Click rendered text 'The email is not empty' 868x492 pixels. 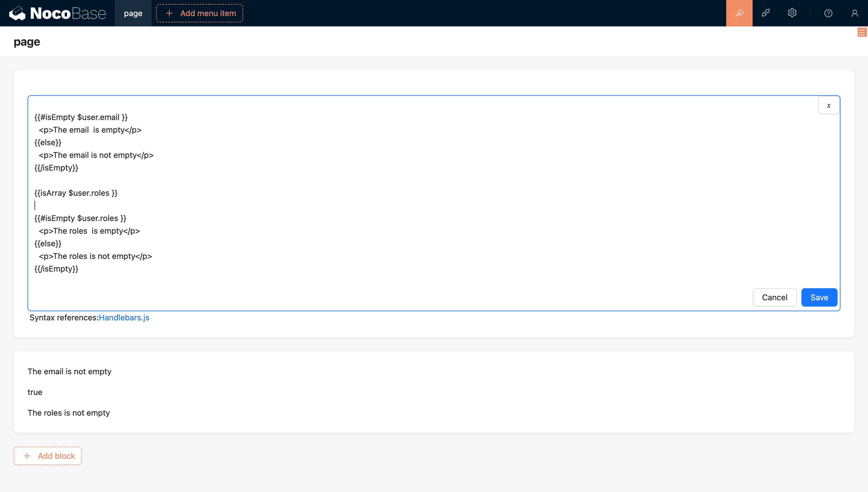coord(69,371)
